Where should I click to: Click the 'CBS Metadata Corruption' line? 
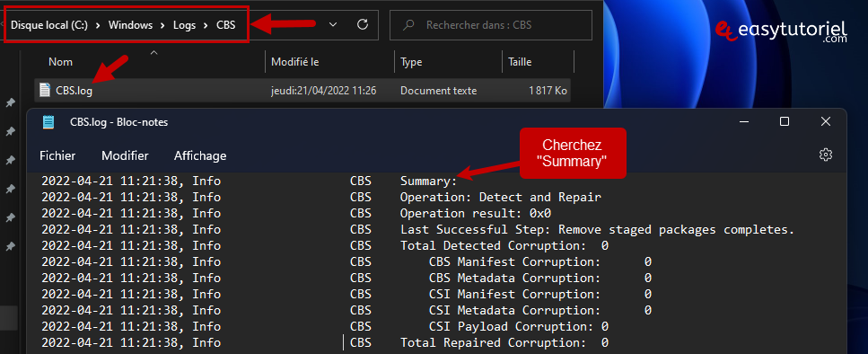[539, 278]
